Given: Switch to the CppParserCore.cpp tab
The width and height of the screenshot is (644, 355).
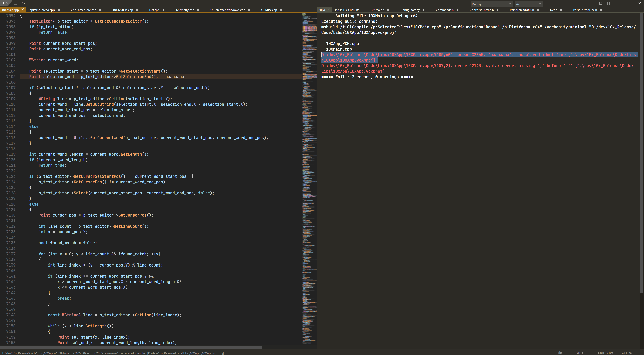Looking at the screenshot, I should [84, 10].
